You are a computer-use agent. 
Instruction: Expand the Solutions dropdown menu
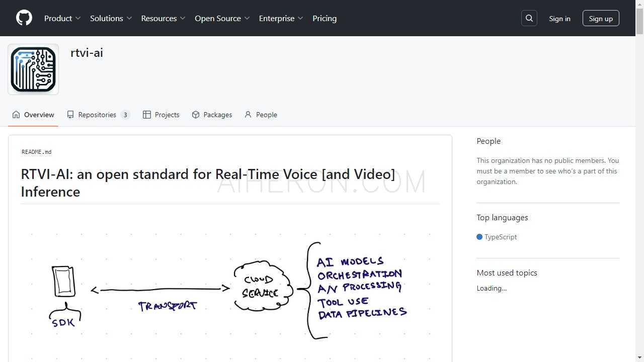111,18
